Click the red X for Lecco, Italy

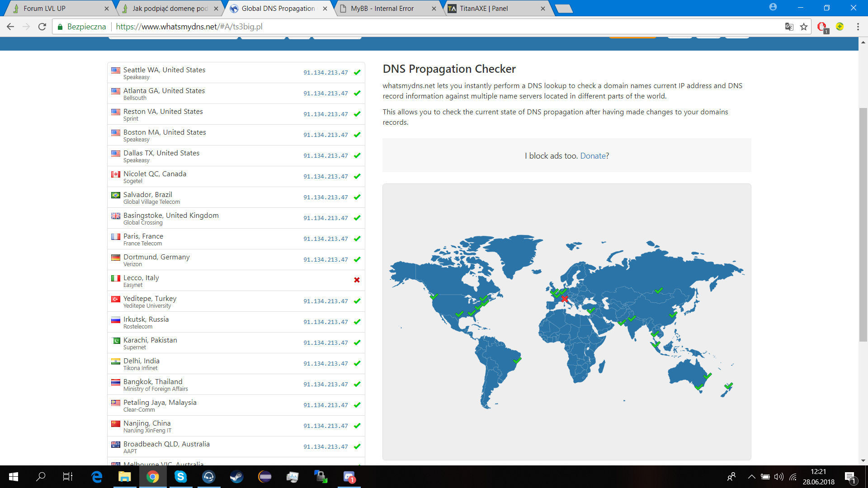[x=357, y=280]
